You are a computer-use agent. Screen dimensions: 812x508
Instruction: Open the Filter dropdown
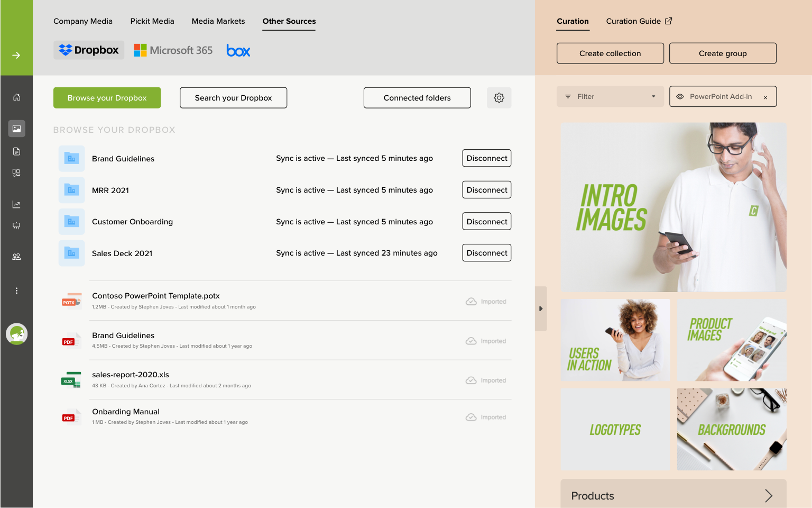[610, 97]
